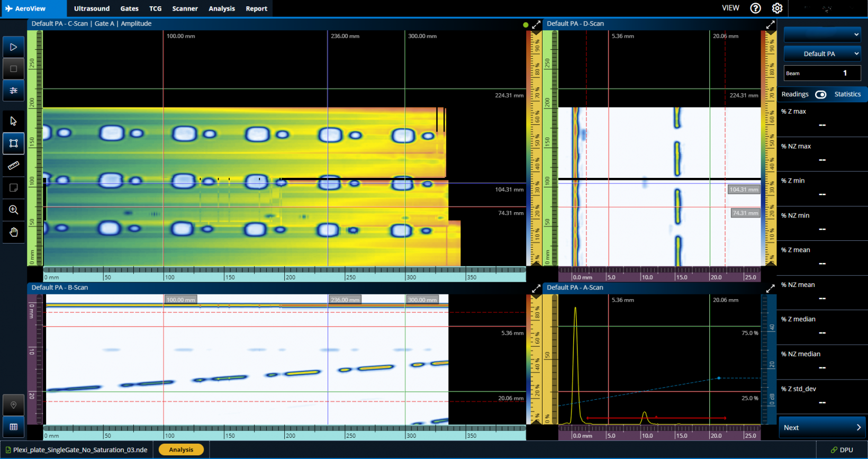Open the sliders adjustment tool
The height and width of the screenshot is (459, 868).
14,91
